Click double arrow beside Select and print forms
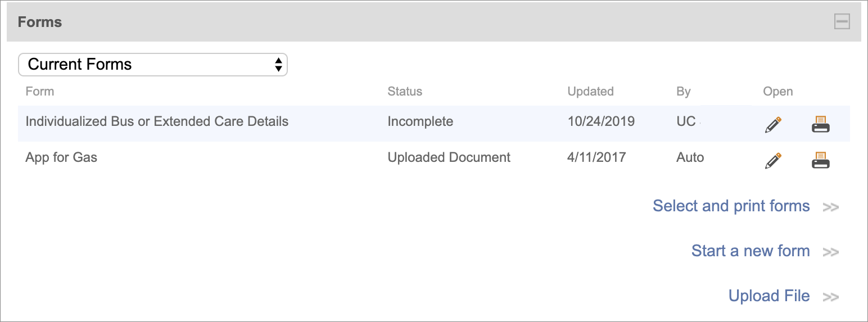 pyautogui.click(x=830, y=207)
